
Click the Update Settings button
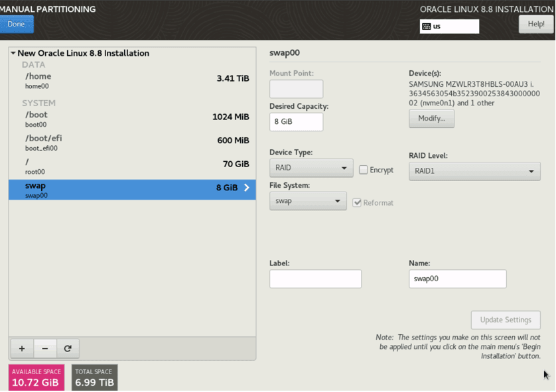coord(506,320)
